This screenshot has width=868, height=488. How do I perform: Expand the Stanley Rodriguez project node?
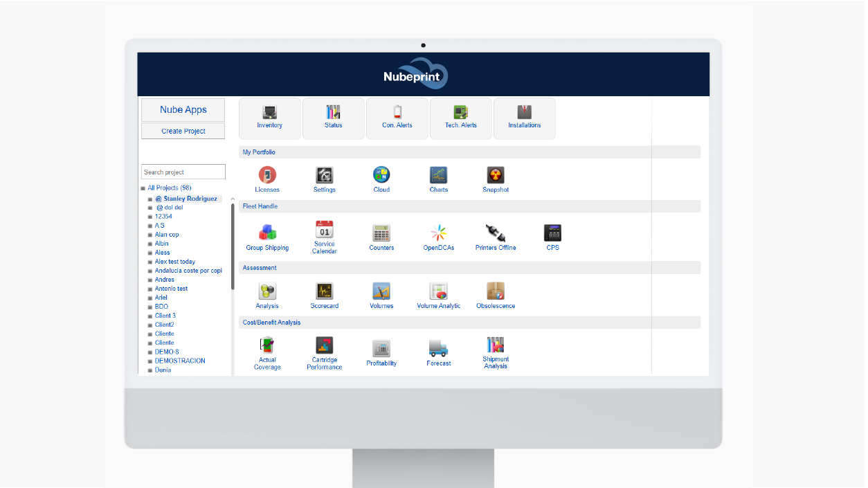[x=150, y=199]
